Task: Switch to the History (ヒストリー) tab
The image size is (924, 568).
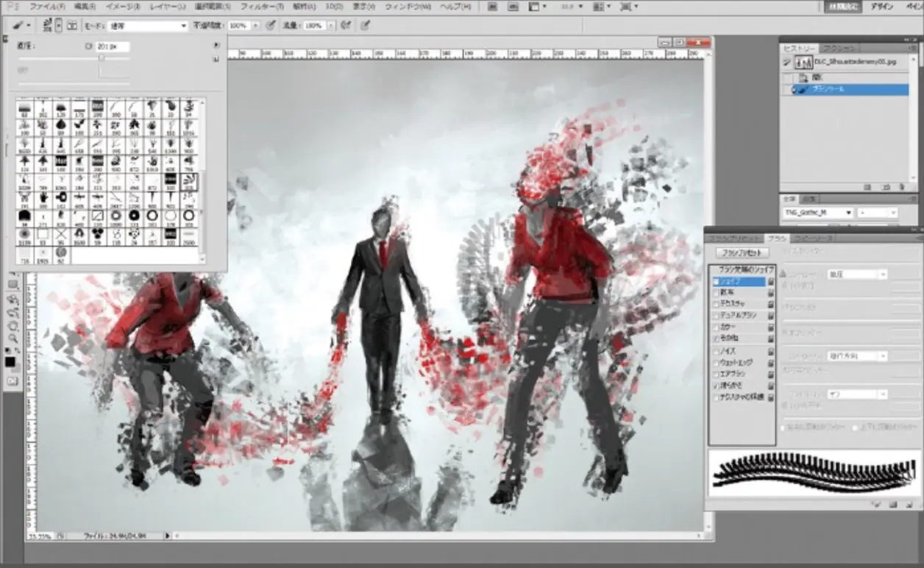Action: pyautogui.click(x=799, y=48)
